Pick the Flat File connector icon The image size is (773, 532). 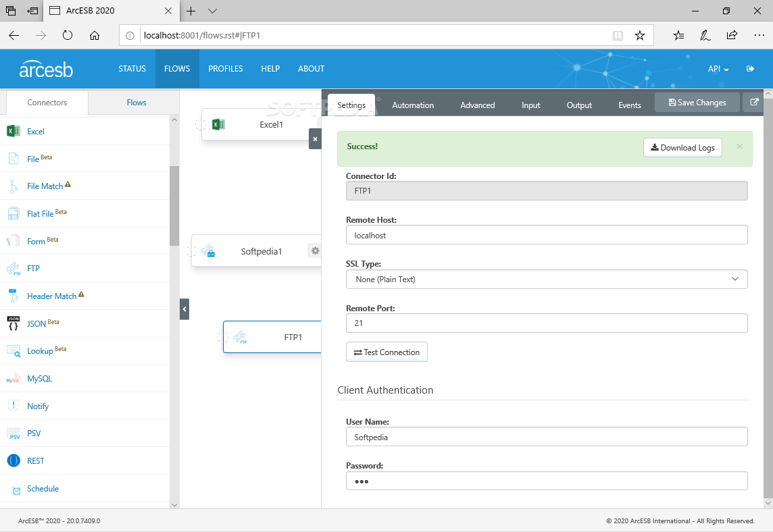click(14, 213)
